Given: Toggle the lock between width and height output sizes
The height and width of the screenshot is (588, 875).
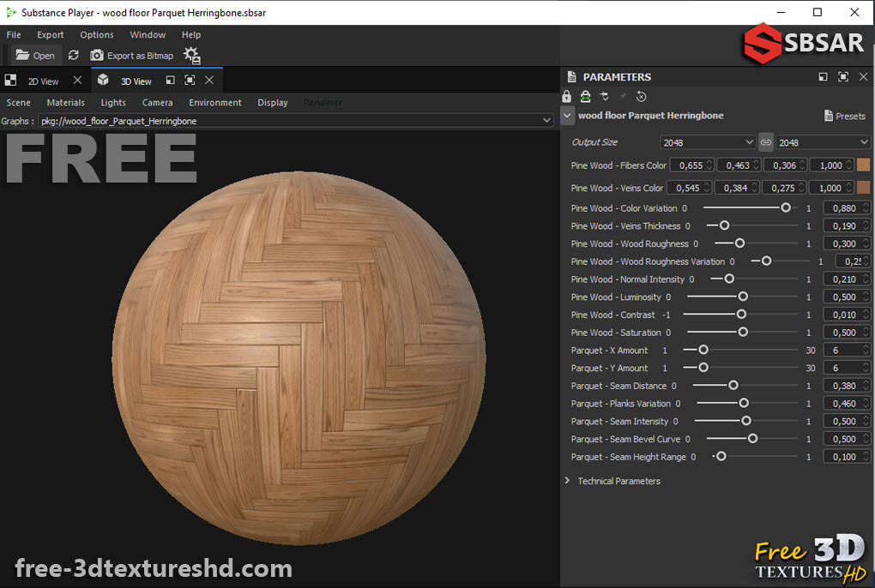Looking at the screenshot, I should [x=766, y=141].
